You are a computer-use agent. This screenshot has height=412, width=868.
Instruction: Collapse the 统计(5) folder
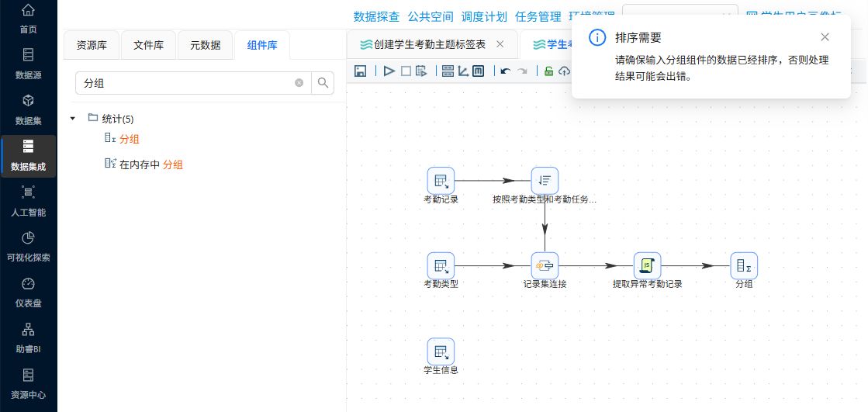tap(72, 119)
